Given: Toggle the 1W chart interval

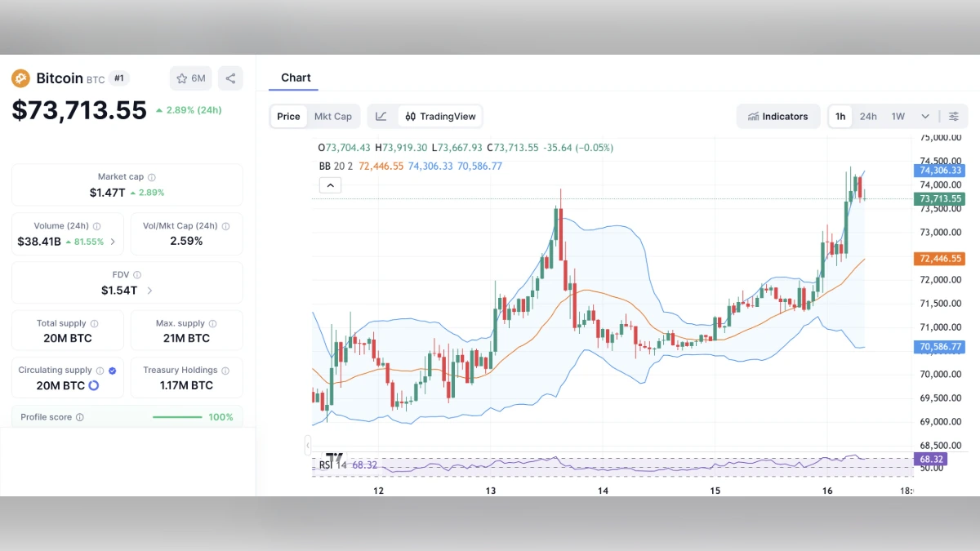Looking at the screenshot, I should click(895, 116).
